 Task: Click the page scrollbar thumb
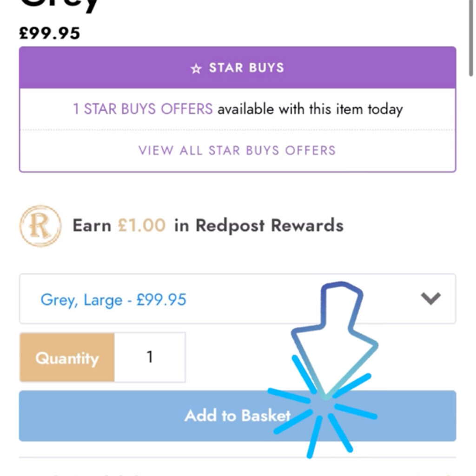(x=472, y=37)
